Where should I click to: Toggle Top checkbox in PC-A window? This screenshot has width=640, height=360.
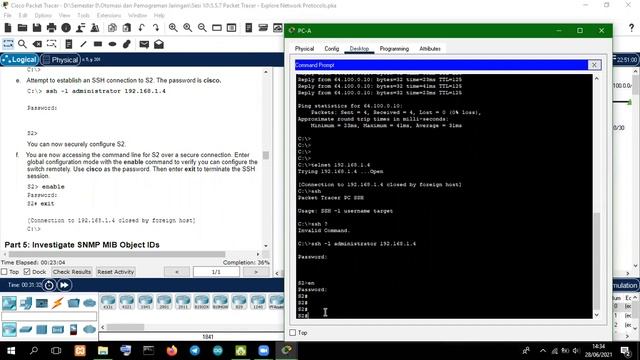pyautogui.click(x=293, y=333)
